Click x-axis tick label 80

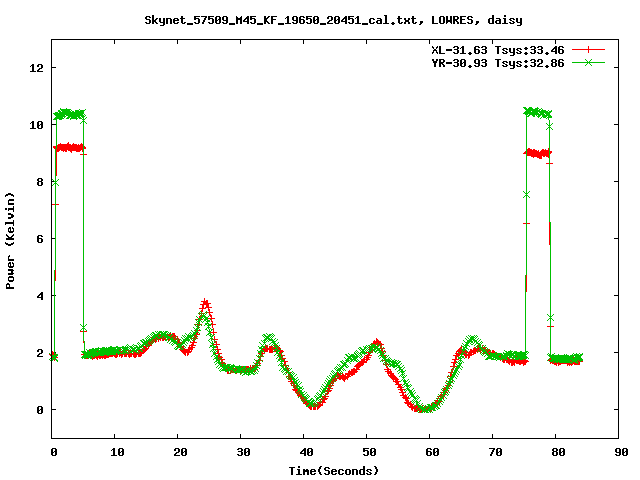coord(558,452)
